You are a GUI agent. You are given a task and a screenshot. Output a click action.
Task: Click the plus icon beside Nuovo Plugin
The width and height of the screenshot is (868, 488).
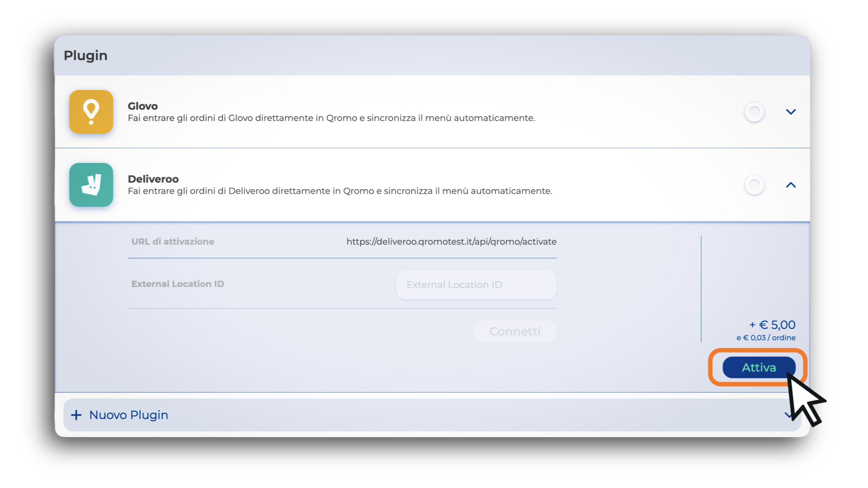(x=76, y=415)
